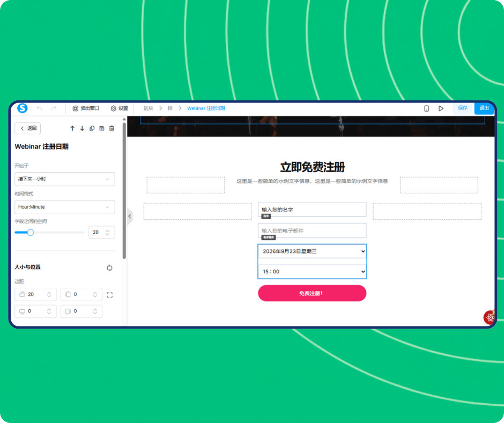Viewport: 504px width, 423px height.
Task: Go to 区块 breadcrumb
Action: pyautogui.click(x=148, y=108)
